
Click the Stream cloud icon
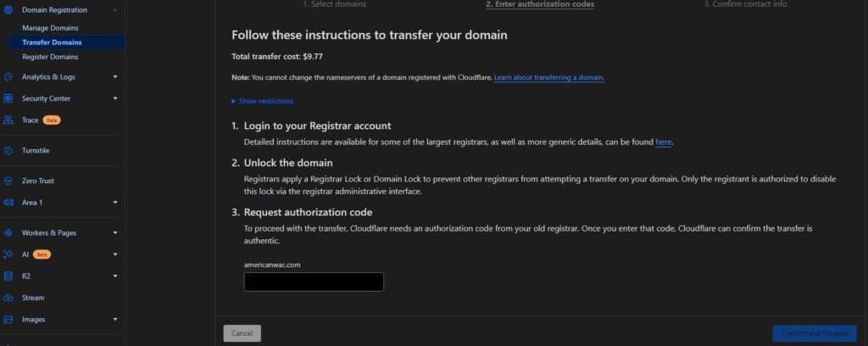pos(8,298)
